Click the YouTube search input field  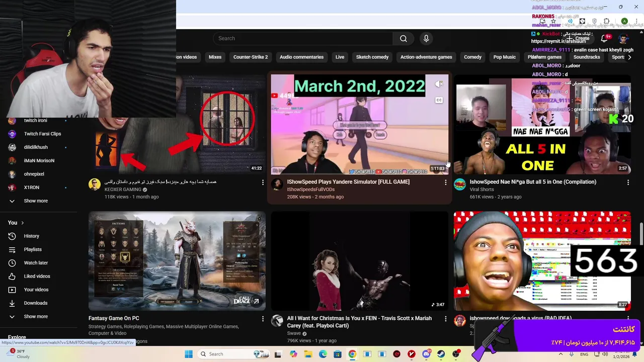point(303,39)
